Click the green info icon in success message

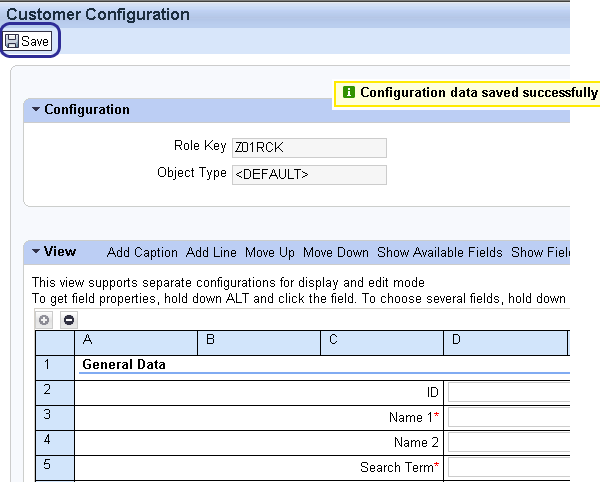click(x=349, y=92)
